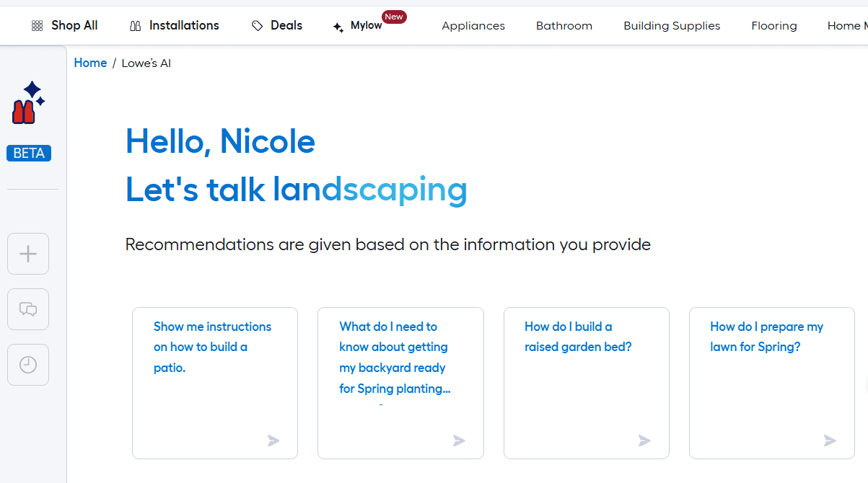The height and width of the screenshot is (483, 868).
Task: Select 'How do I prepare my lawn for Spring?' card
Action: [772, 383]
